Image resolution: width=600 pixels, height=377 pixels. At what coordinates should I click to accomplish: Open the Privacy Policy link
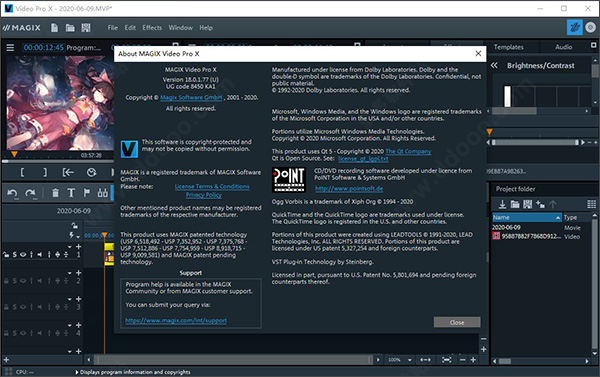coord(204,195)
